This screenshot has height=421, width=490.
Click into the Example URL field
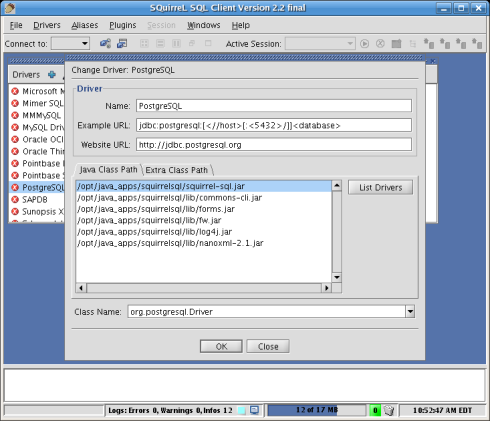point(274,125)
